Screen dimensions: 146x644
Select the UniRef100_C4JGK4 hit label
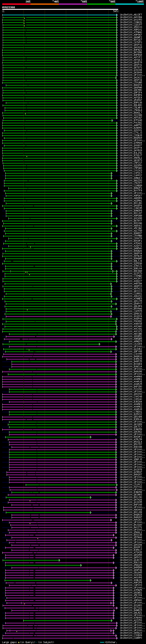point(131,344)
